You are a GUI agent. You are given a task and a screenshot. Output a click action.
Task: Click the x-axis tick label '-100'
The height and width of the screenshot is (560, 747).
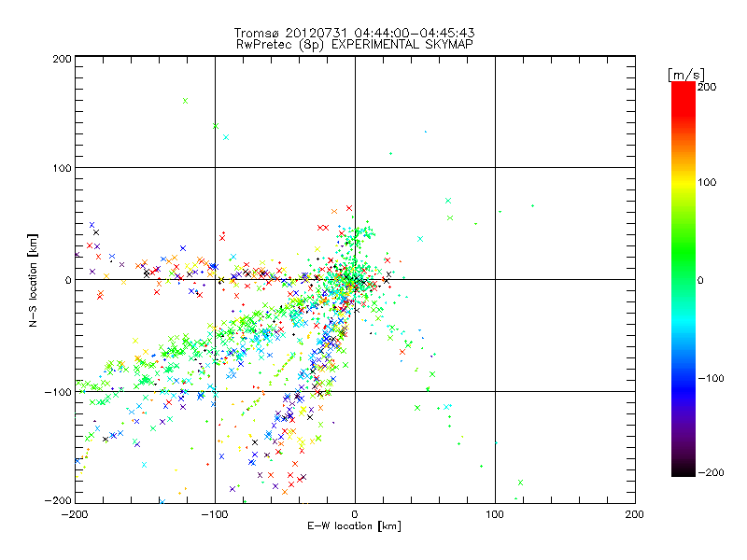(x=215, y=514)
